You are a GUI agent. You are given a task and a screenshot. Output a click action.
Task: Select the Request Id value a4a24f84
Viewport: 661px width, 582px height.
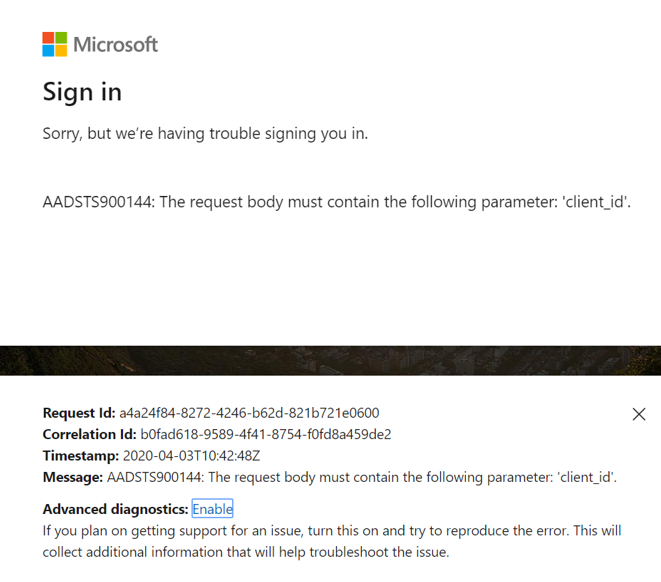[x=249, y=413]
